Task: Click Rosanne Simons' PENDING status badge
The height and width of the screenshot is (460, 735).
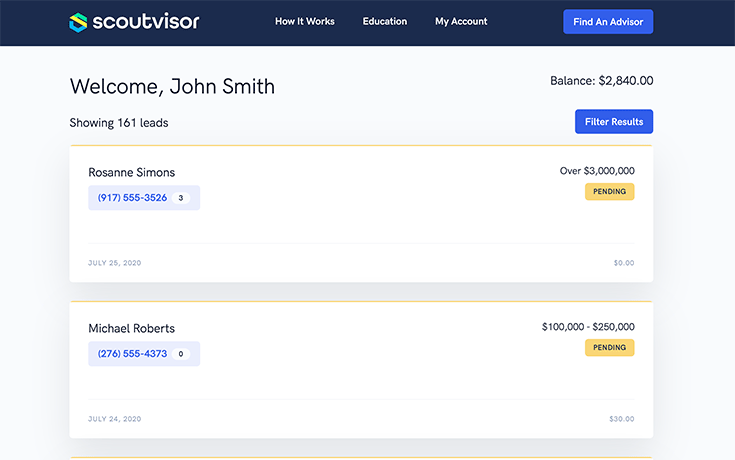Action: coord(609,192)
